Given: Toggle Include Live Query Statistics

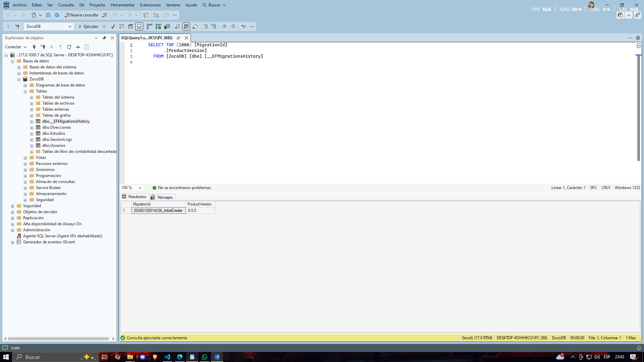Looking at the screenshot, I should click(158, 26).
